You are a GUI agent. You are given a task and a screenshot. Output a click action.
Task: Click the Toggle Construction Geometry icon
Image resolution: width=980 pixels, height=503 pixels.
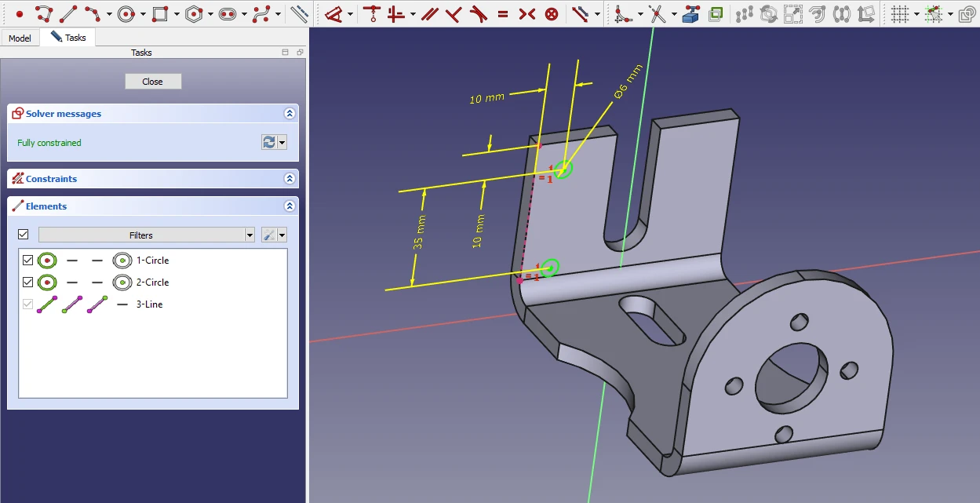click(299, 13)
